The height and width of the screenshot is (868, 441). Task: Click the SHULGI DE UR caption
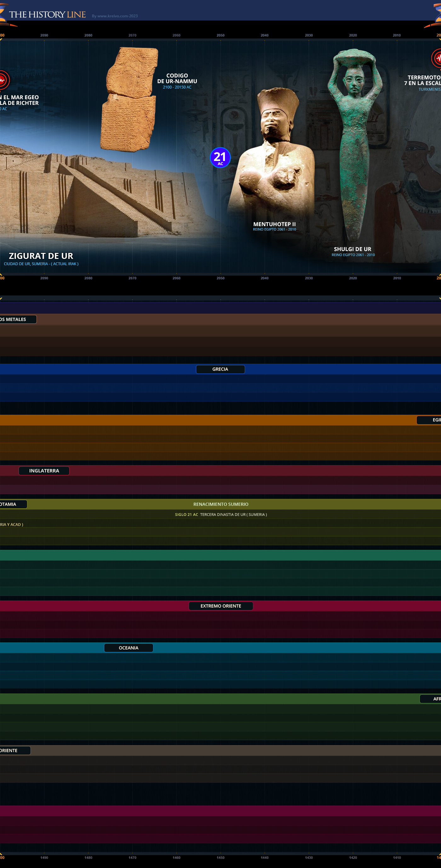(x=353, y=249)
